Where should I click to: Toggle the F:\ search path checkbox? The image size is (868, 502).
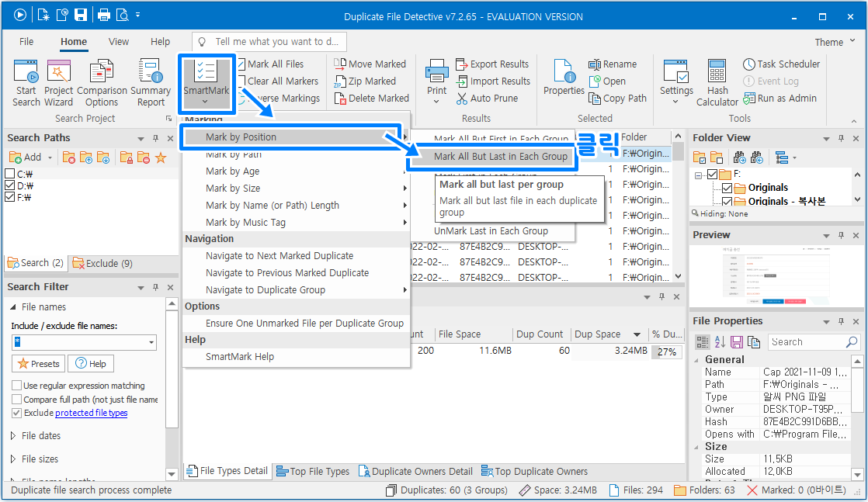pyautogui.click(x=9, y=197)
